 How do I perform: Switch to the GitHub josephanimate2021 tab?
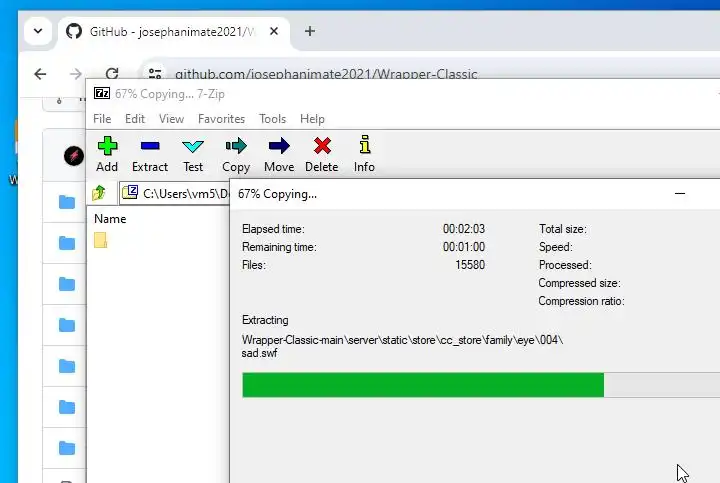point(172,32)
